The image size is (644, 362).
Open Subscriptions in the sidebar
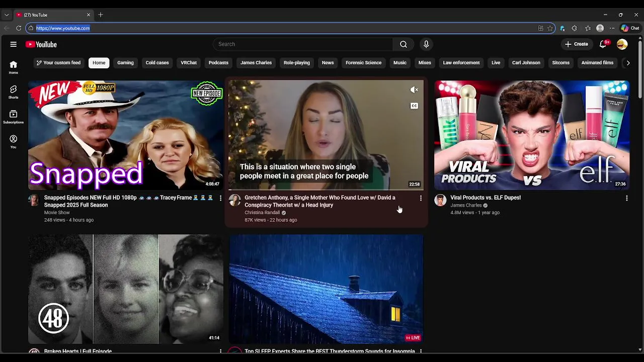click(14, 117)
